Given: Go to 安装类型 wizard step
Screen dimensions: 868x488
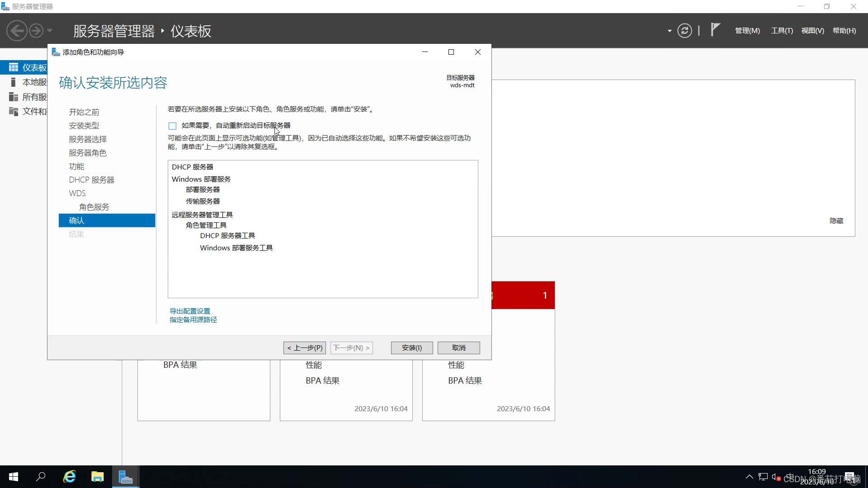Looking at the screenshot, I should coord(84,126).
